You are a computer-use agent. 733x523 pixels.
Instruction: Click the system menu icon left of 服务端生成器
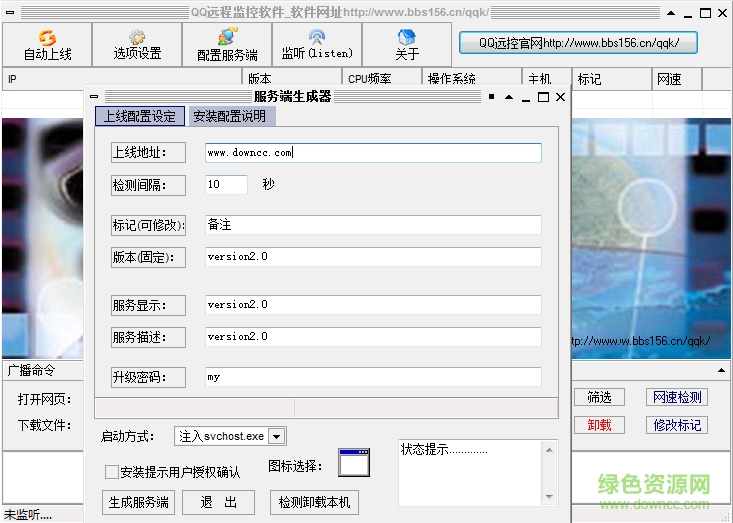[94, 97]
